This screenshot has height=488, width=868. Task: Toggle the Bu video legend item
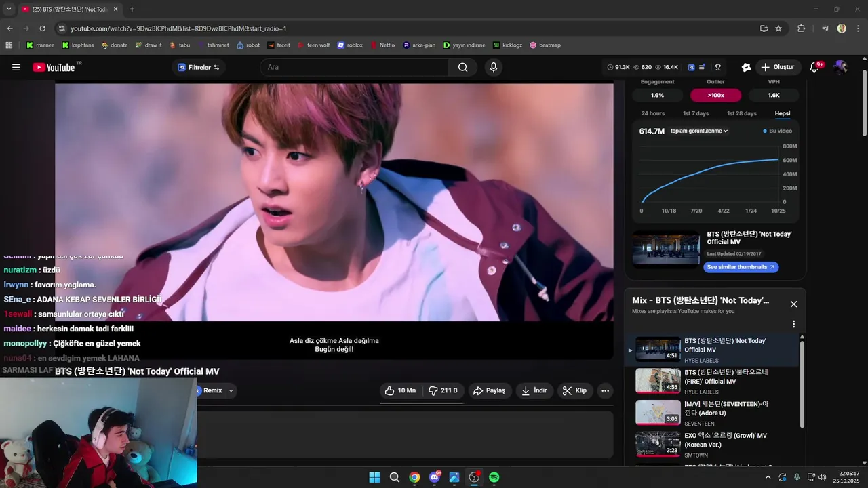click(778, 131)
